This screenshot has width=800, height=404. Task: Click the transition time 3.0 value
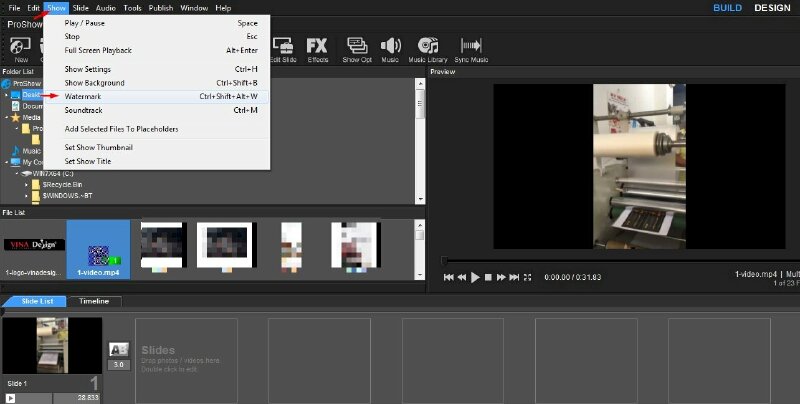118,365
